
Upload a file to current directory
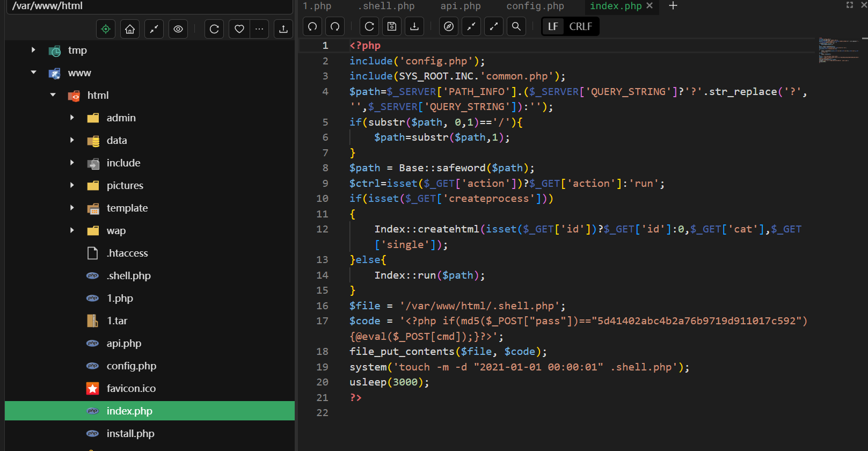tap(283, 29)
